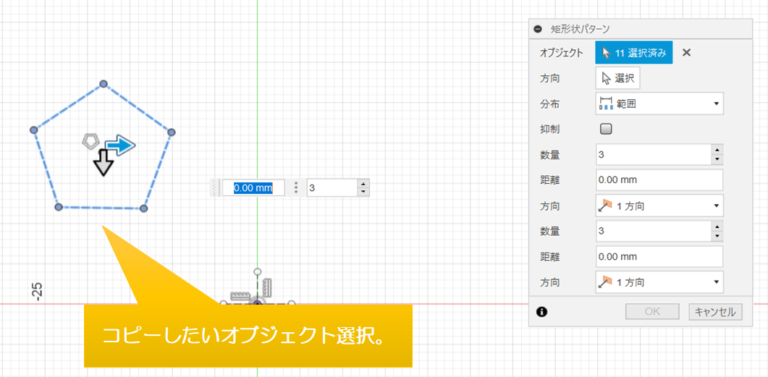Toggle the 抑制 checkbox
Image resolution: width=768 pixels, height=377 pixels.
click(606, 129)
